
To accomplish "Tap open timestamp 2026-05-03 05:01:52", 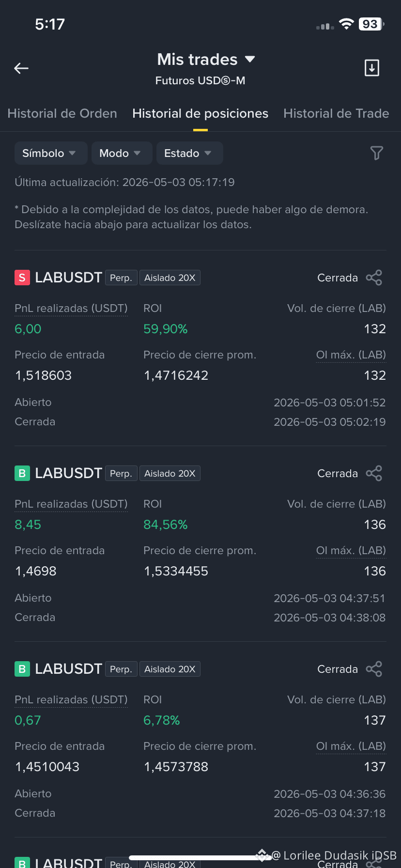I will [330, 403].
